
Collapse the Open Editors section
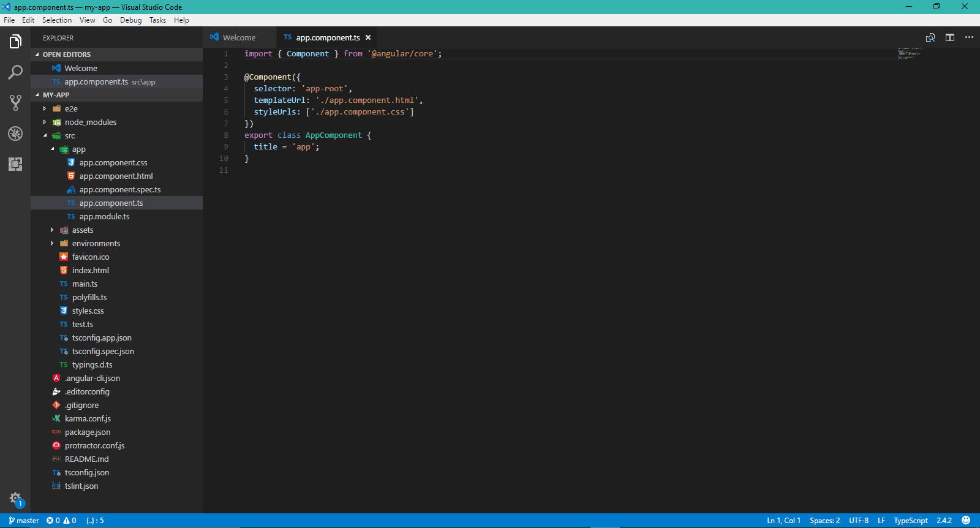(x=116, y=55)
